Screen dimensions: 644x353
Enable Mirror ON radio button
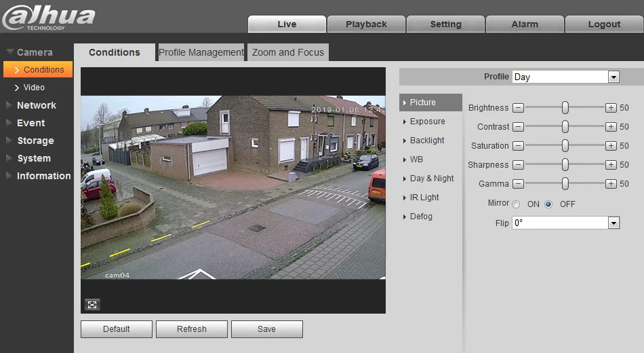[x=516, y=204]
